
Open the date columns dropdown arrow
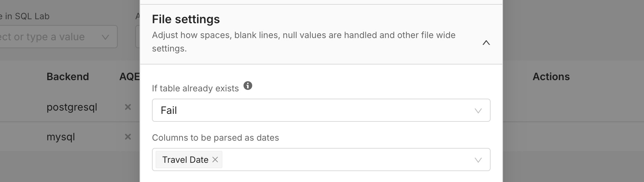[x=478, y=160]
